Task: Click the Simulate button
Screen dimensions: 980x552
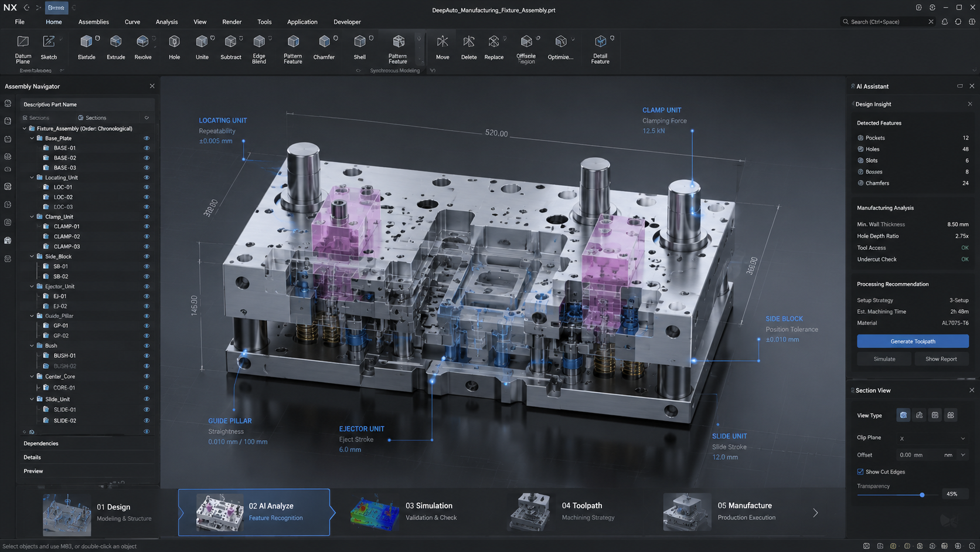Action: tap(884, 359)
